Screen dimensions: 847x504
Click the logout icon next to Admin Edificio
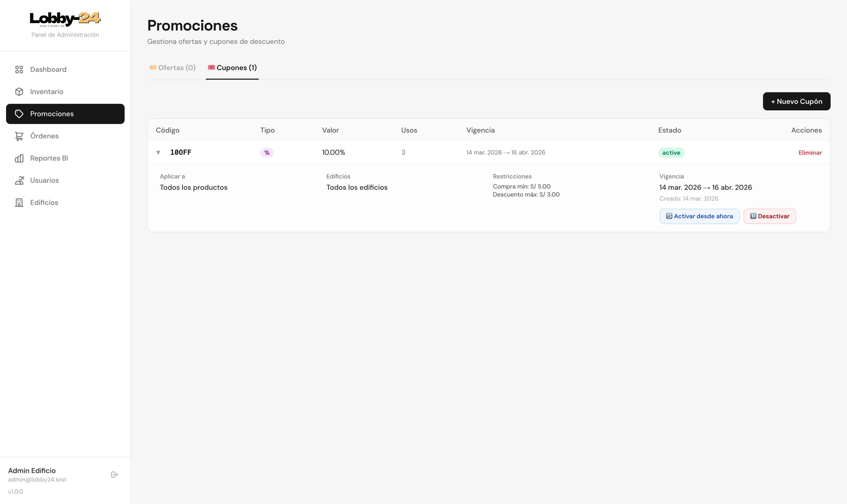(114, 474)
